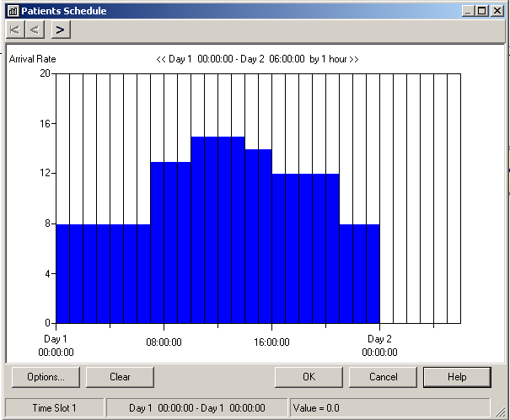Viewport: 510px width, 420px height.
Task: Click the 20 value on the Y axis
Action: 46,73
